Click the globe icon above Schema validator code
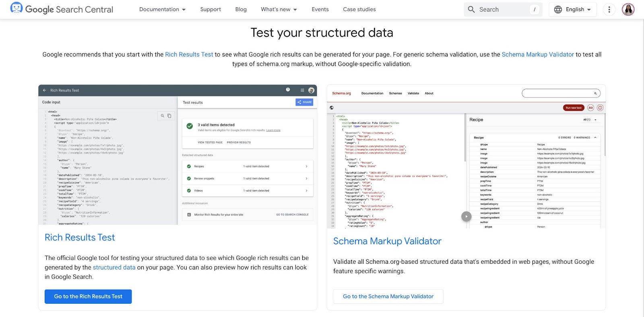Screen dimensions: 644x317 click(331, 108)
